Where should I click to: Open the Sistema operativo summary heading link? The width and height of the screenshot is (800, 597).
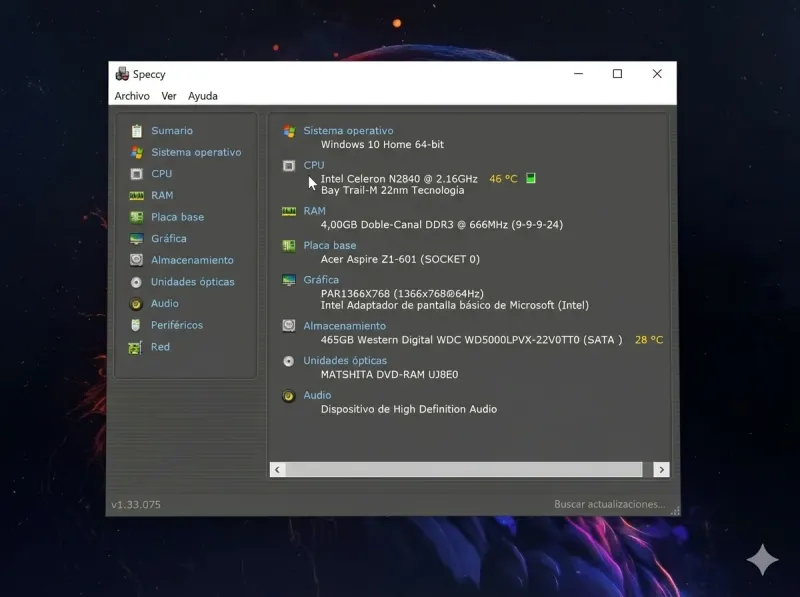click(x=348, y=131)
